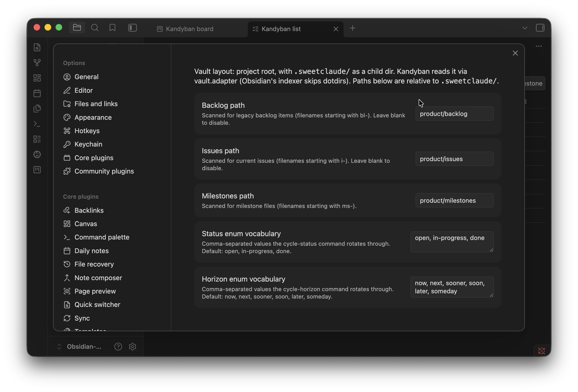578x392 pixels.
Task: Click the Kandyban board ribbon icon
Action: click(37, 170)
